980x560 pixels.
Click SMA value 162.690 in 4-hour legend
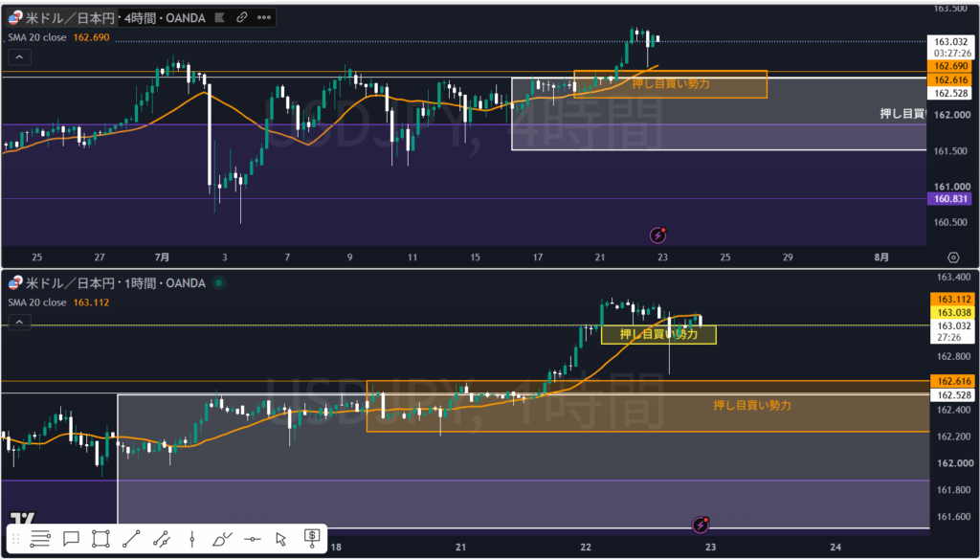91,37
